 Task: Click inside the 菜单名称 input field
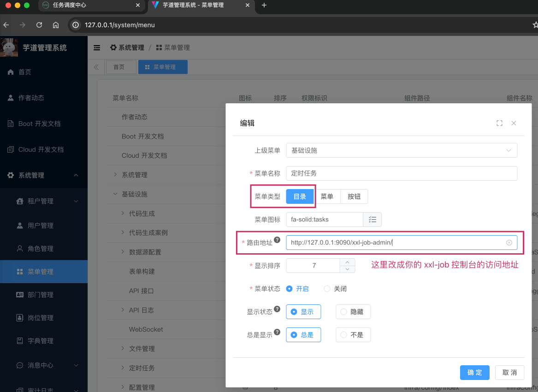pos(401,173)
